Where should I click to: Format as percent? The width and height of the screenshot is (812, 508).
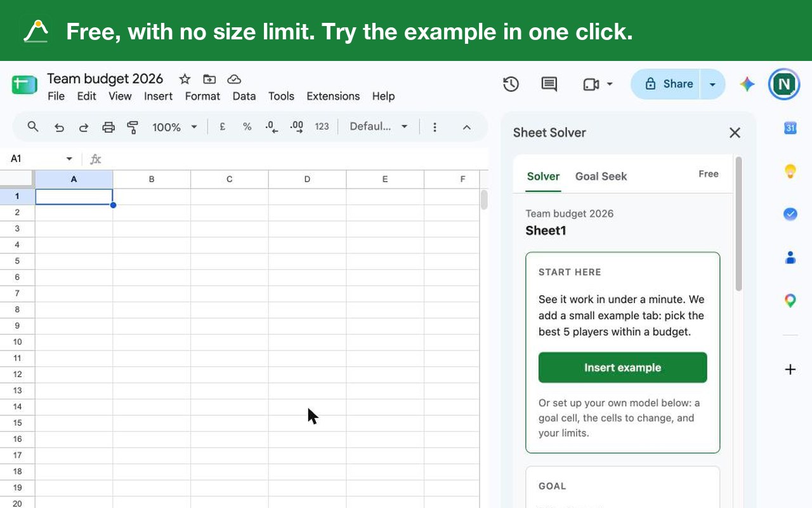tap(247, 127)
